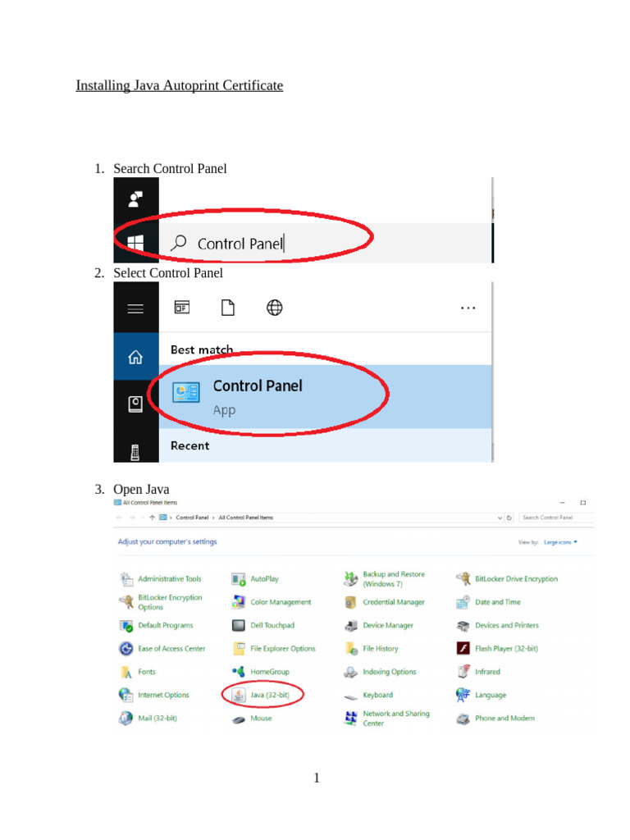This screenshot has width=630, height=840.
Task: Expand the address bar history dropdown
Action: pyautogui.click(x=500, y=518)
